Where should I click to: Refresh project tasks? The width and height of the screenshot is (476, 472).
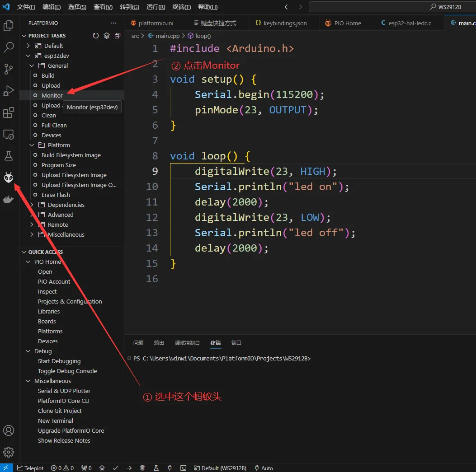pyautogui.click(x=96, y=36)
